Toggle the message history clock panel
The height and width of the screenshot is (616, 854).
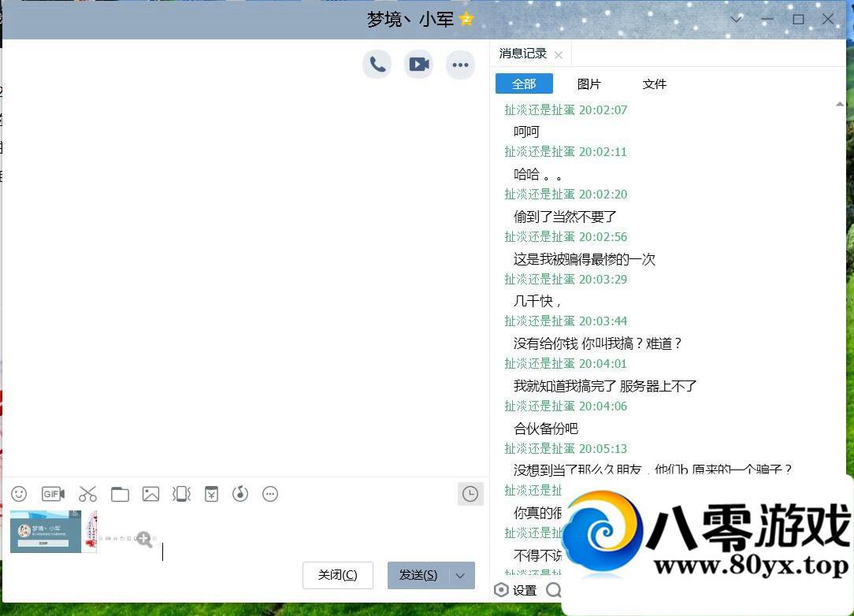(x=470, y=494)
